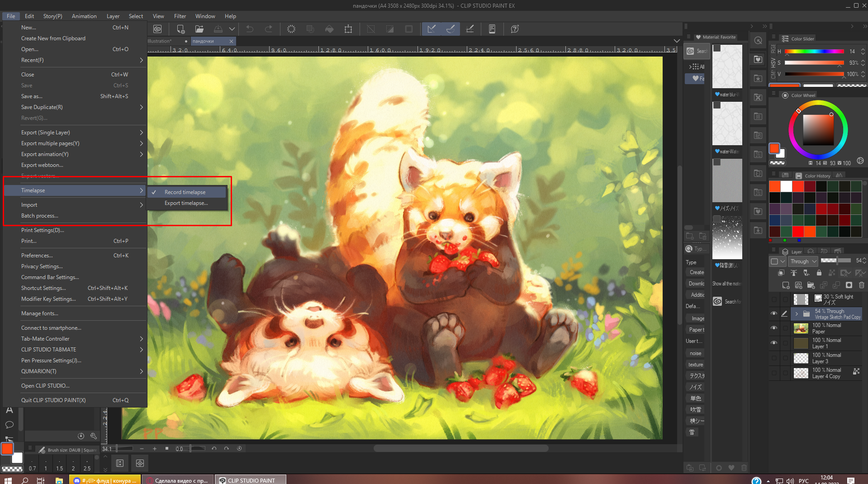Toggle Lock Layer padlock icon
Viewport: 868px width, 484px height.
coord(819,273)
